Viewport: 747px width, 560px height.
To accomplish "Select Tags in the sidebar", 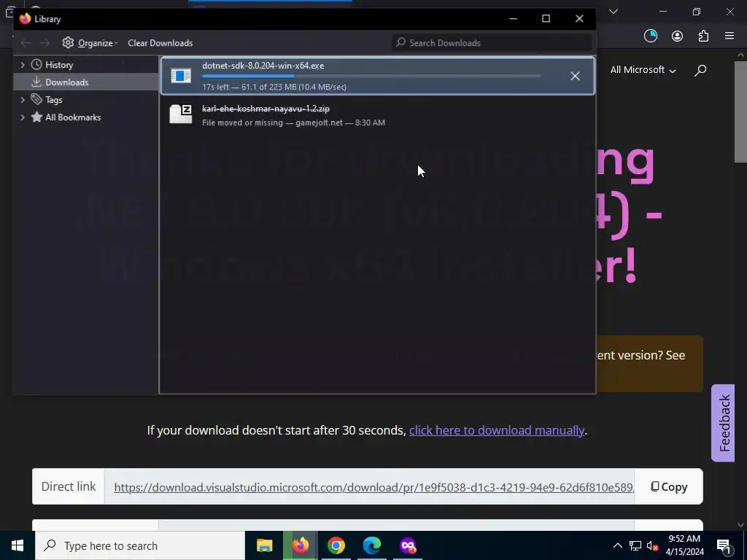I will coord(54,99).
